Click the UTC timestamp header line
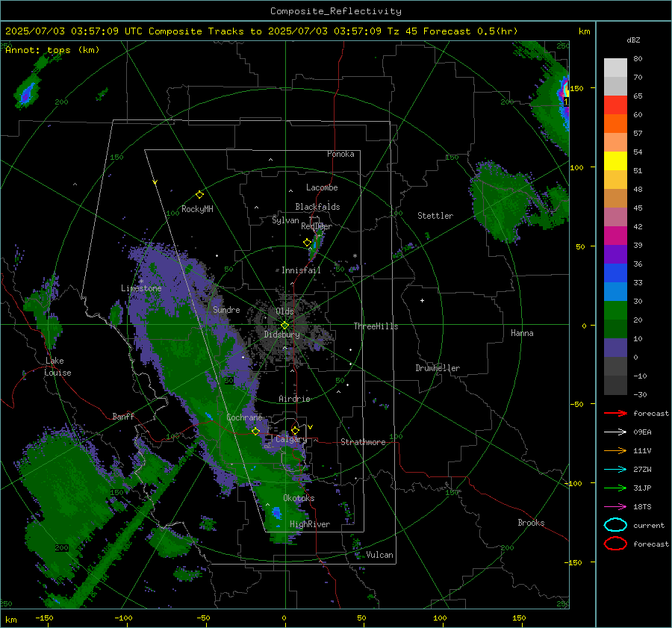 pyautogui.click(x=261, y=31)
